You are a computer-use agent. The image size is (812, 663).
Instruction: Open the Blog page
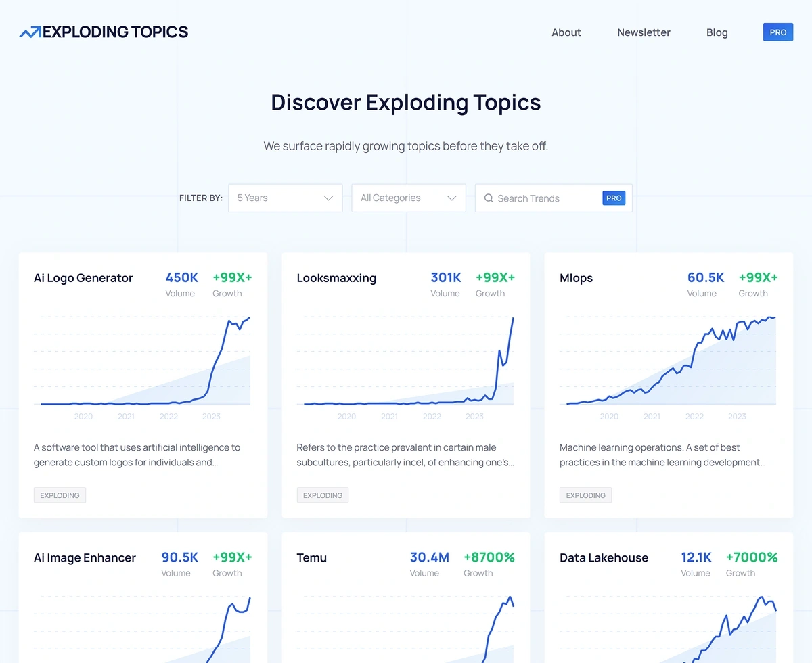[717, 32]
